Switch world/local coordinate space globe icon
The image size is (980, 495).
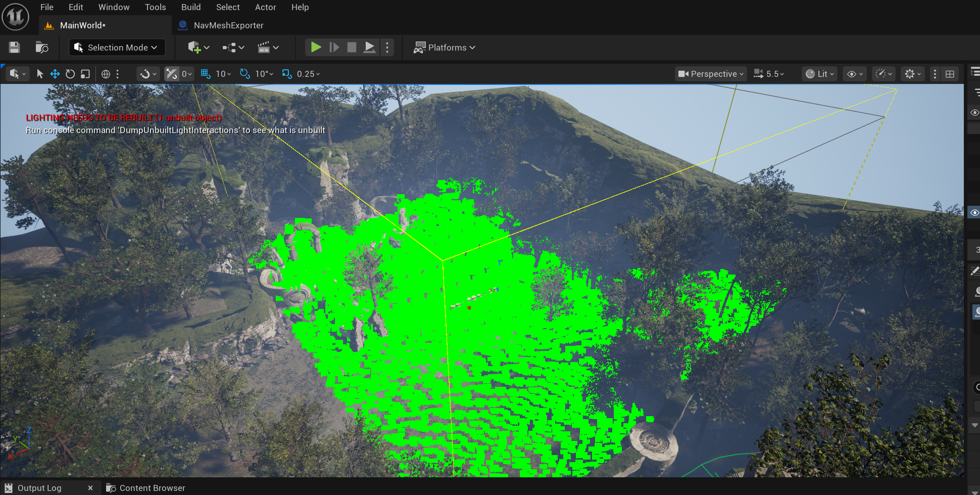coord(106,74)
